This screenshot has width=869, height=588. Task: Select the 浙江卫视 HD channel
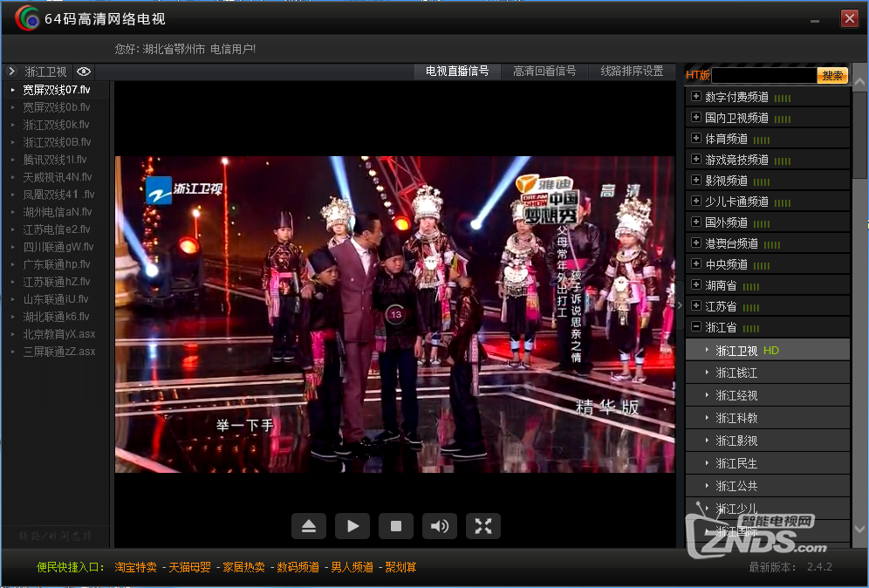click(768, 350)
